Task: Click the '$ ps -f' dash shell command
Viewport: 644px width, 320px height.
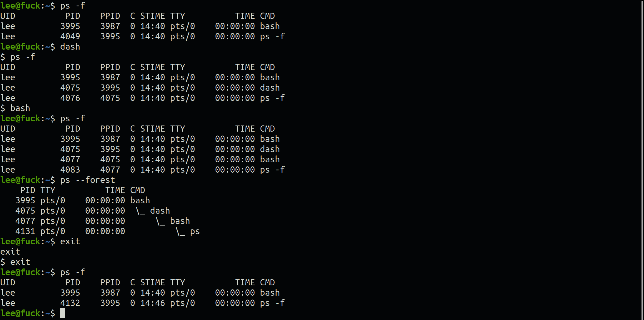Action: [x=18, y=57]
